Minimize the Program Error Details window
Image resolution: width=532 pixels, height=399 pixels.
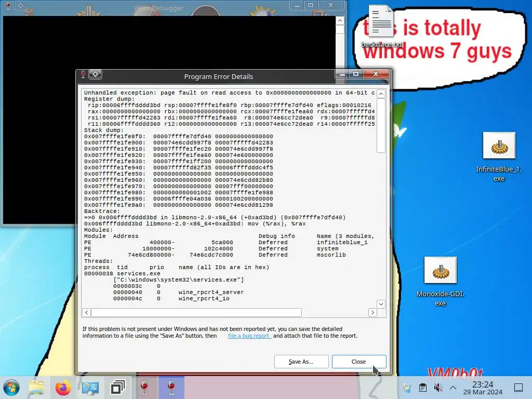tap(342, 74)
